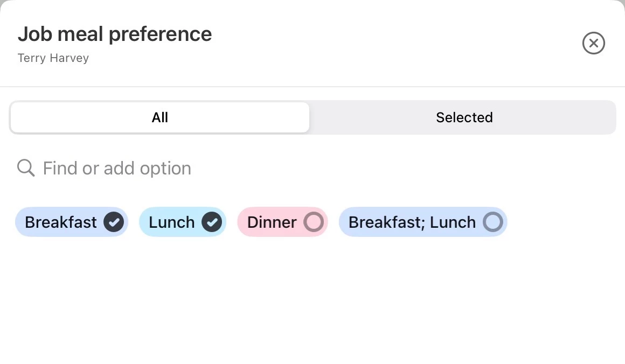Click the Terry Harvey subtitle text
Image resolution: width=625 pixels, height=364 pixels.
[53, 58]
